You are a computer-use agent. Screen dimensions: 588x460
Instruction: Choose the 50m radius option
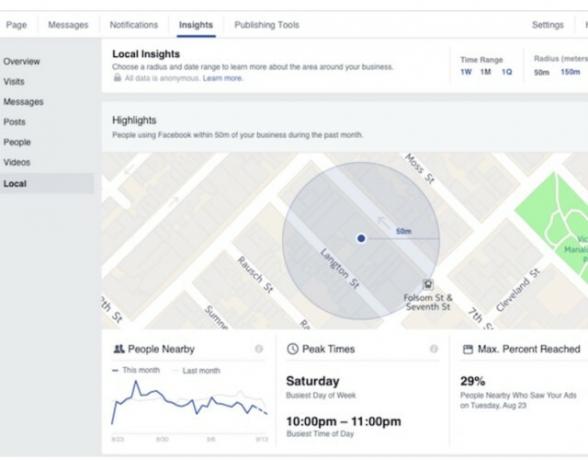pos(542,72)
